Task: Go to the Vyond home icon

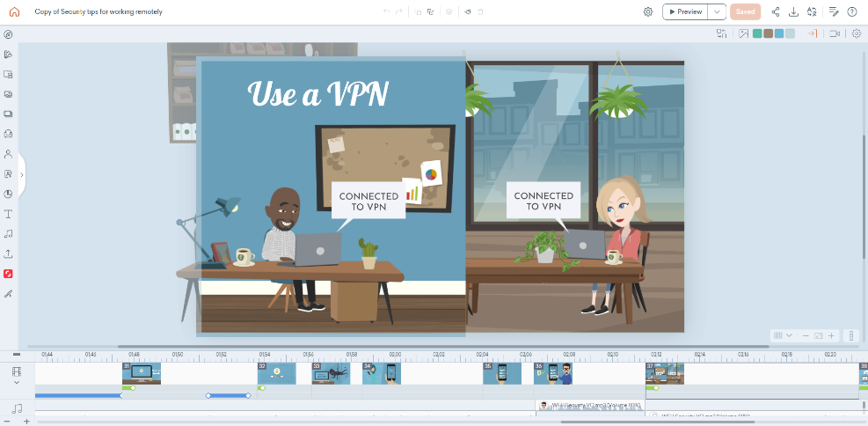Action: pos(14,11)
